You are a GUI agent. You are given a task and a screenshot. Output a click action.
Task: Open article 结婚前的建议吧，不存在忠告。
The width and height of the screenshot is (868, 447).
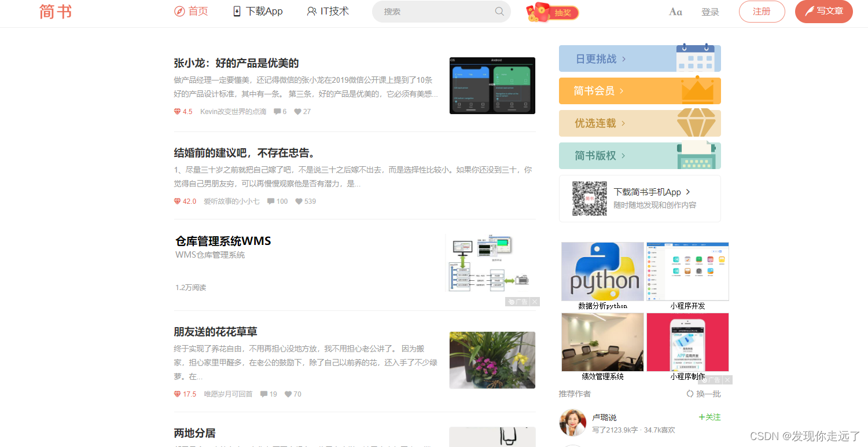click(x=246, y=153)
